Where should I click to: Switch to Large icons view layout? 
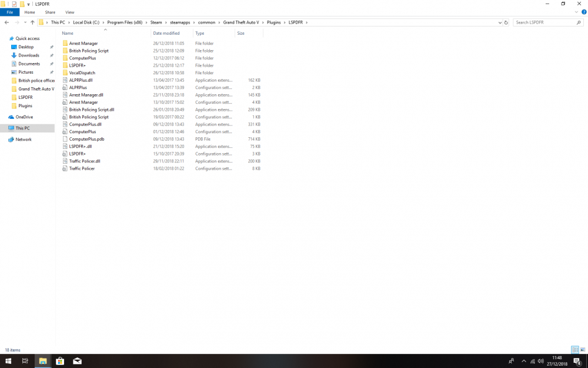pyautogui.click(x=583, y=350)
